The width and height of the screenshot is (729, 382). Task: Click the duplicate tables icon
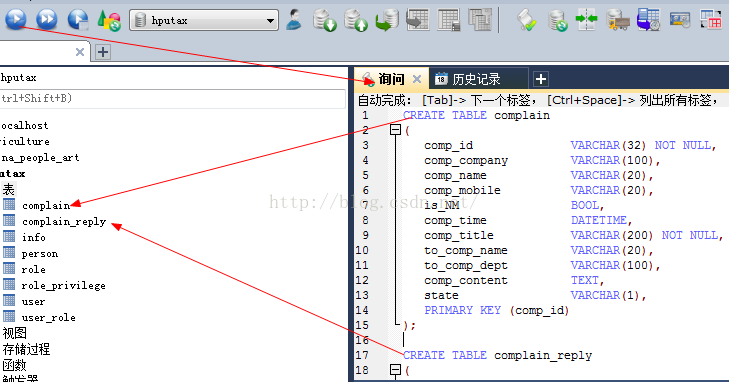coord(480,20)
